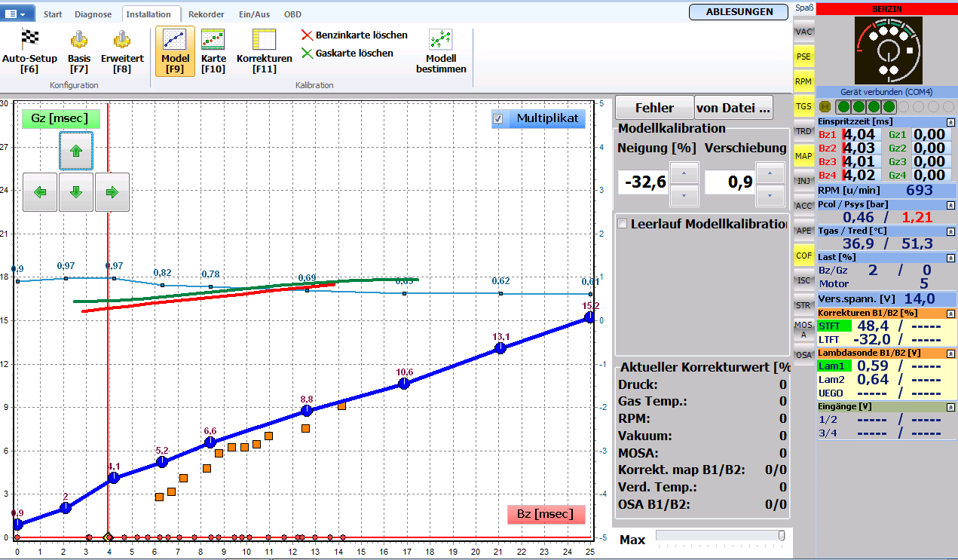Click Bz [msec] axis label button
The image size is (958, 560).
coord(546,514)
